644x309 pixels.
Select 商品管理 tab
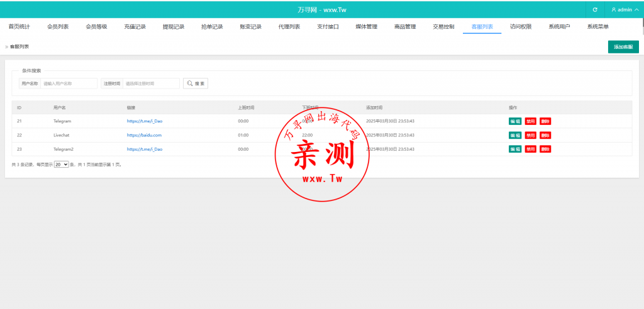coord(405,26)
